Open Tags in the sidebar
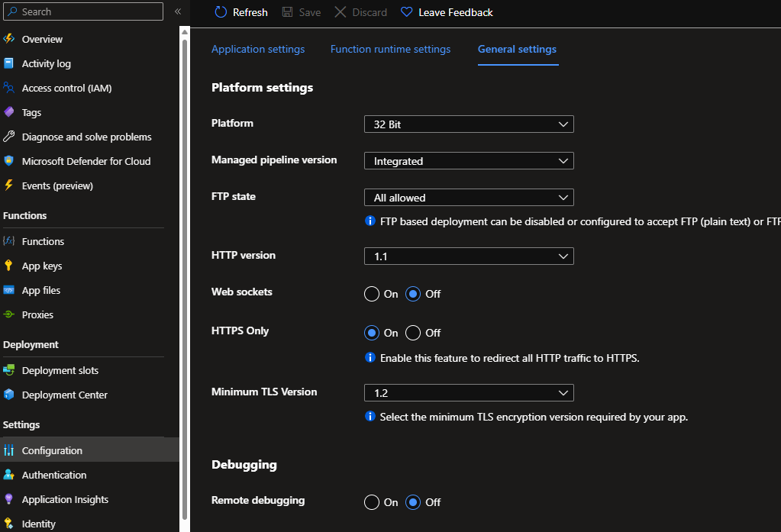The height and width of the screenshot is (532, 781). pyautogui.click(x=31, y=112)
